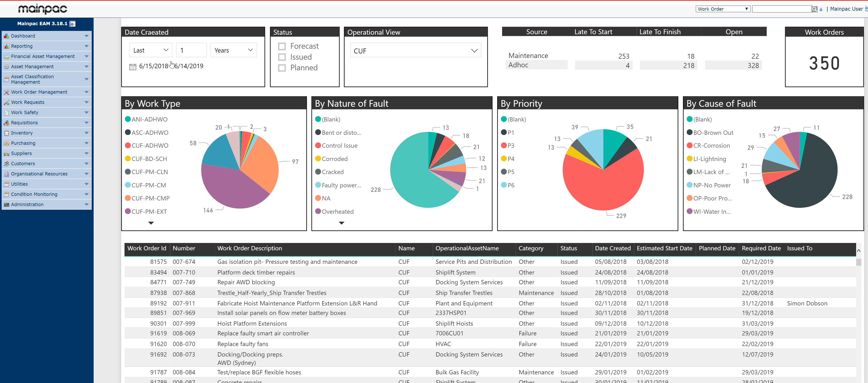Open the Work Requests sidebar icon
Image resolution: width=868 pixels, height=383 pixels.
(x=6, y=102)
